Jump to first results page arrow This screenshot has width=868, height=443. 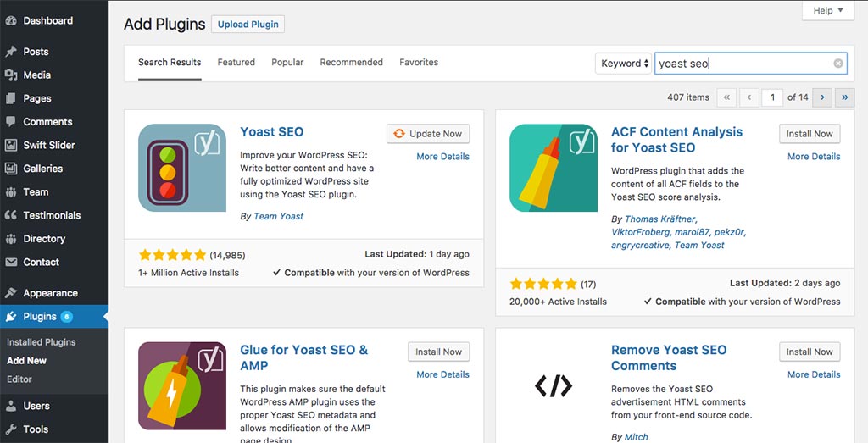coord(726,97)
